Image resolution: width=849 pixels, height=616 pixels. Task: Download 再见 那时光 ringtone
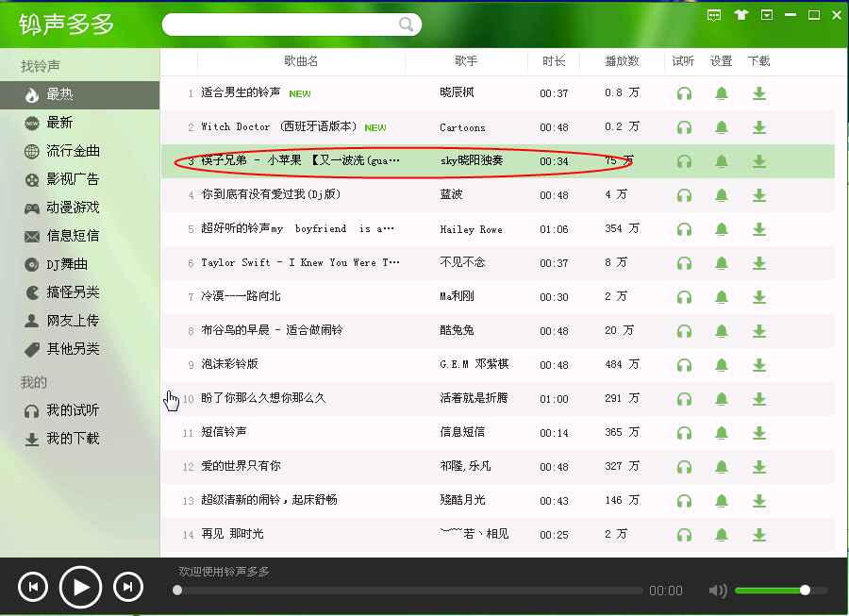(x=759, y=536)
